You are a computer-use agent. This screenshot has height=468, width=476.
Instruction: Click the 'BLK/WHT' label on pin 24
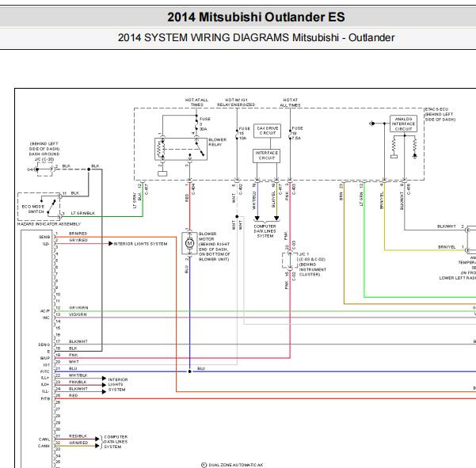(x=78, y=389)
